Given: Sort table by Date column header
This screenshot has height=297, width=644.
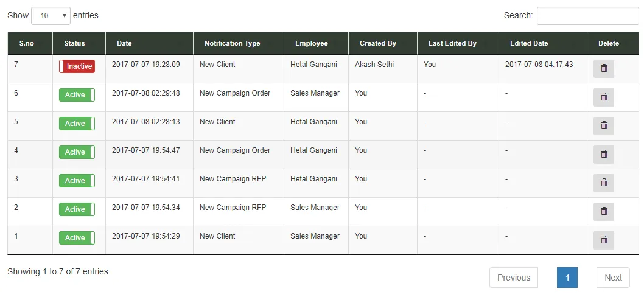Looking at the screenshot, I should pos(124,44).
